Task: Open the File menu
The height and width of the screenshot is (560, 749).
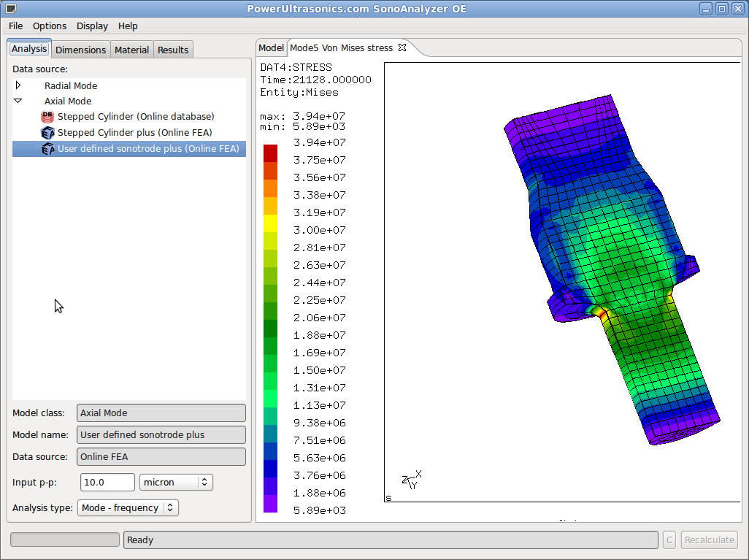Action: point(16,26)
